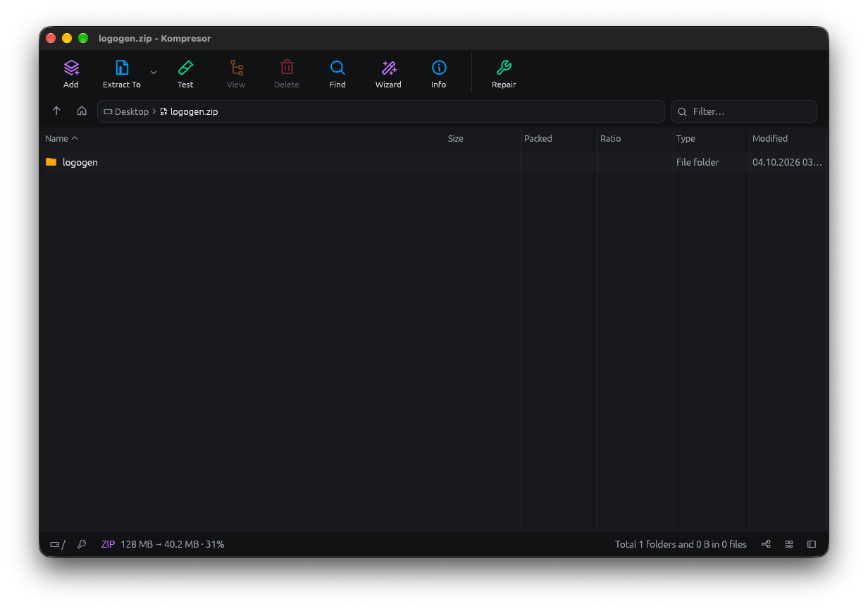Click the Repair wrench icon

pyautogui.click(x=504, y=68)
